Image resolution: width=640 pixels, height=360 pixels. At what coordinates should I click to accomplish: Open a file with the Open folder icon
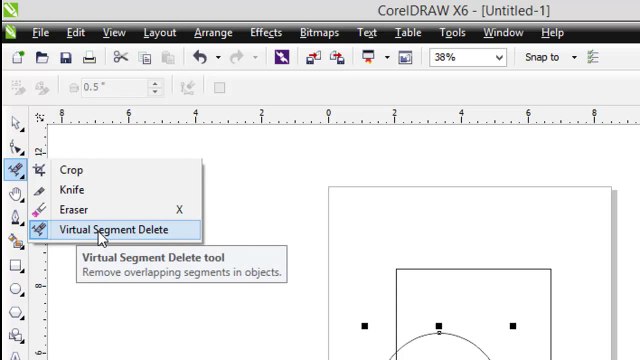[x=42, y=57]
